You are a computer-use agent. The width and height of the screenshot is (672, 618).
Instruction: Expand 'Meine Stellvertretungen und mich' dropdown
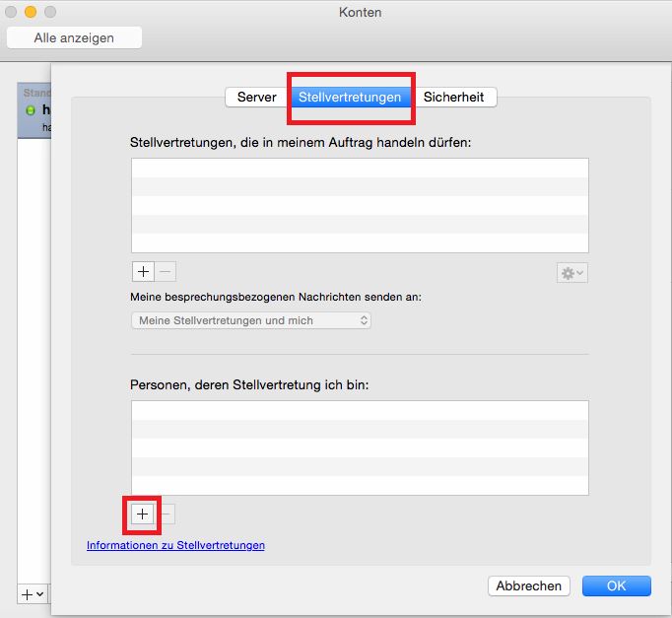click(x=250, y=320)
